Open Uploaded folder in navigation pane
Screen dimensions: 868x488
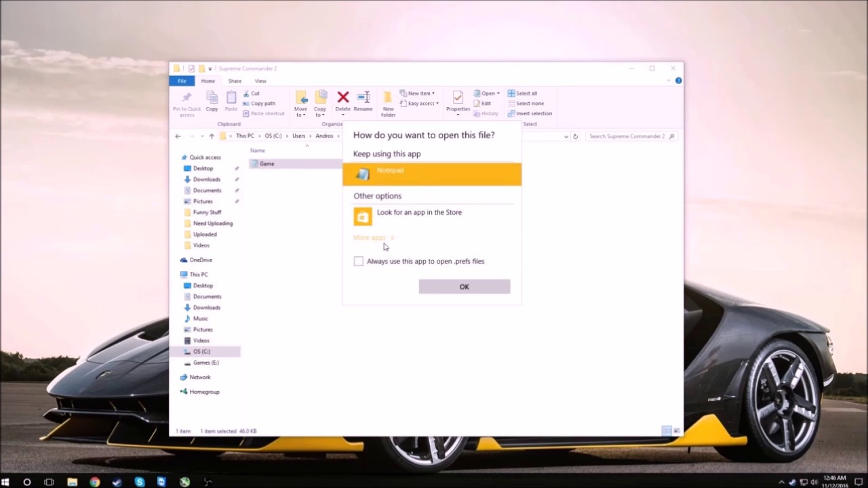point(205,234)
